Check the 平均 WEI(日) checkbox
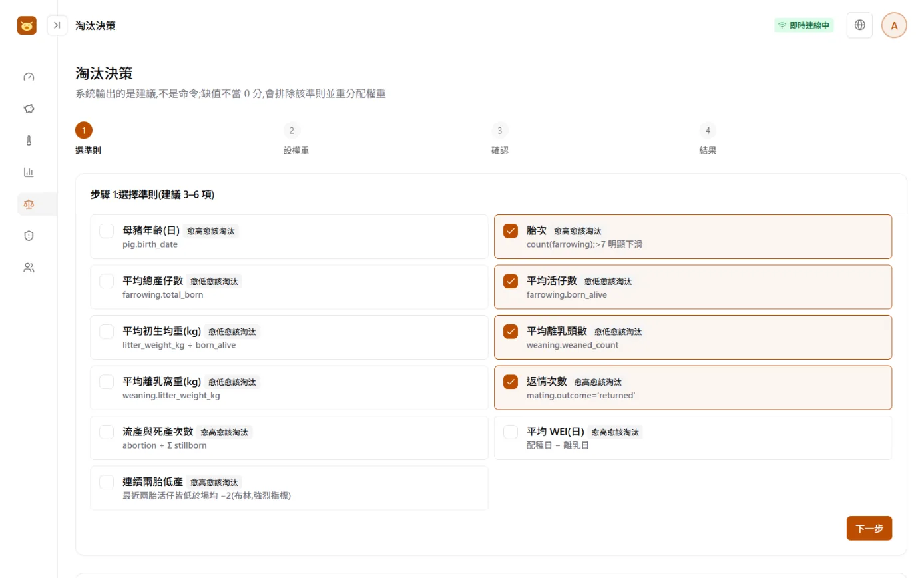 pos(511,432)
